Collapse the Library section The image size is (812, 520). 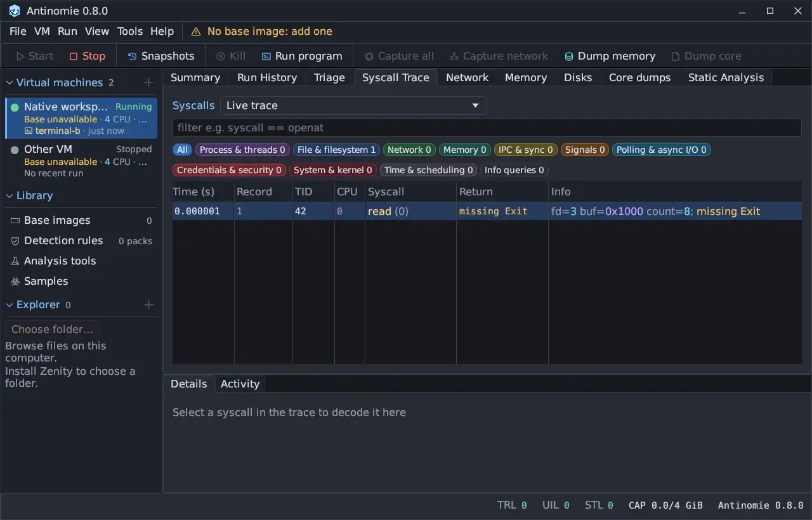(x=10, y=196)
